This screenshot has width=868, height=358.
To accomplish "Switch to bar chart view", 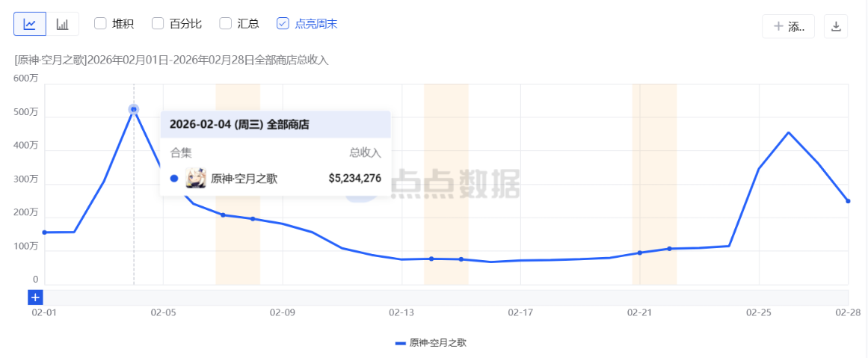I will (x=63, y=24).
